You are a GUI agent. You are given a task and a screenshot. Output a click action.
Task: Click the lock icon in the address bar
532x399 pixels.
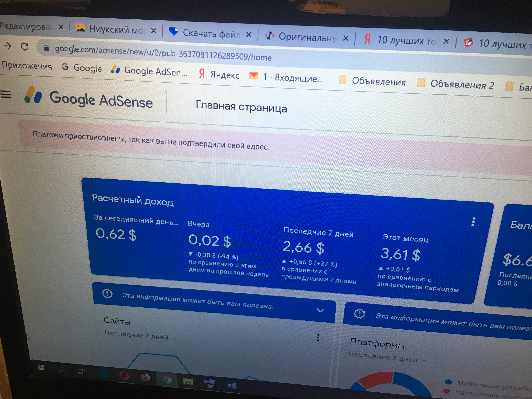click(x=46, y=48)
